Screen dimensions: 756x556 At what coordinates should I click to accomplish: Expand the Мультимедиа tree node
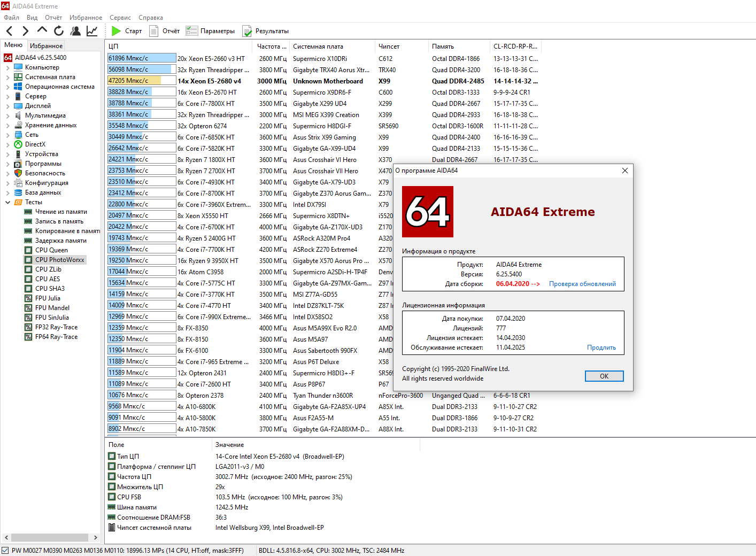(7, 115)
